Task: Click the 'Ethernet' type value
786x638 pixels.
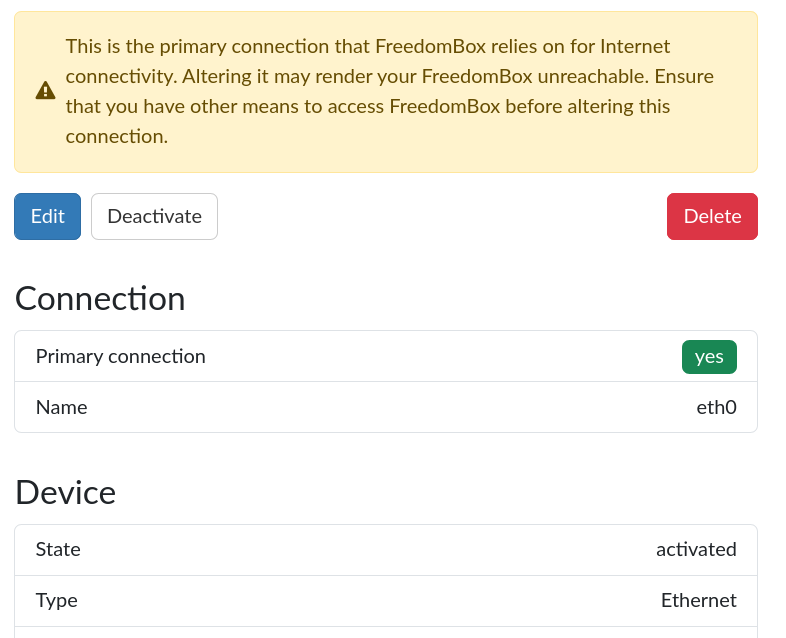Action: pos(698,600)
